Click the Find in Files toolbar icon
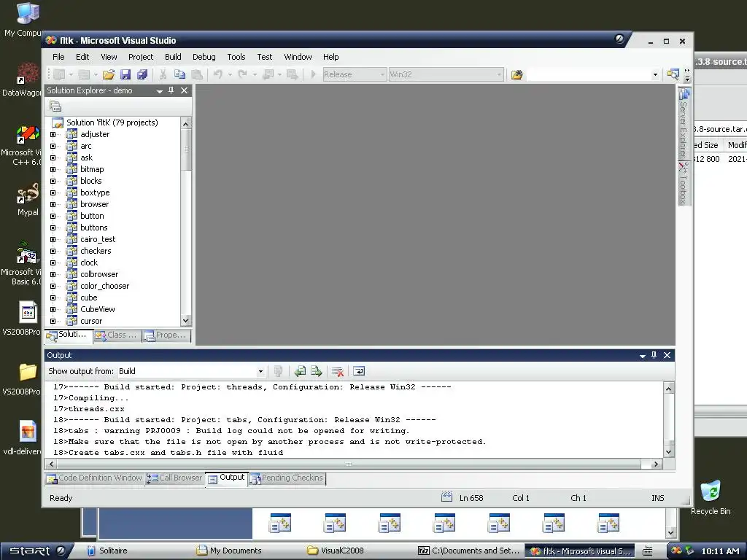 tap(517, 74)
